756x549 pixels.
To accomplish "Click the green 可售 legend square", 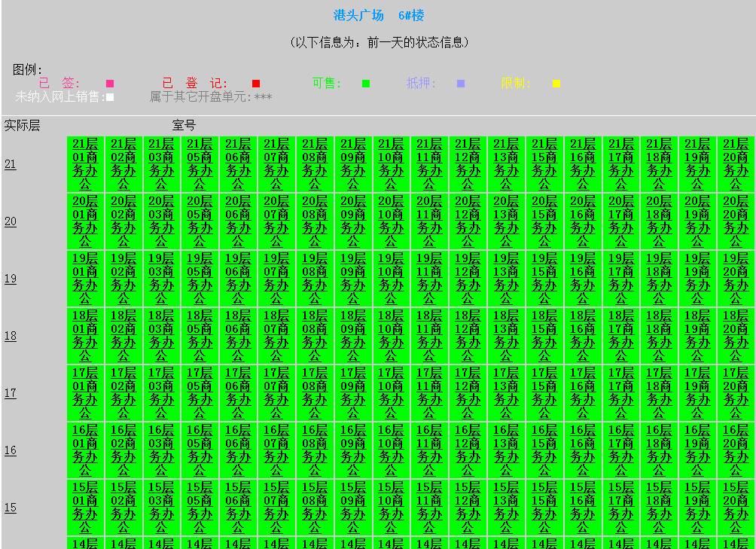I will click(367, 83).
